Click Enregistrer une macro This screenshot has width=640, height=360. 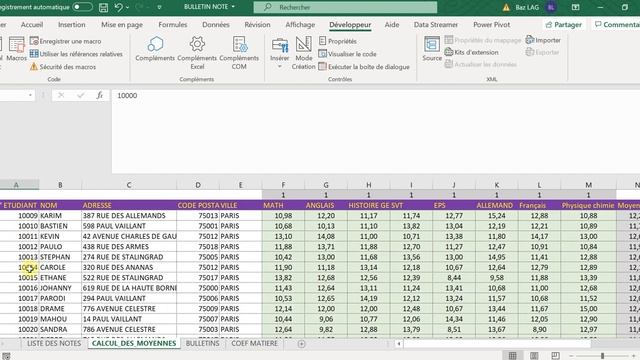click(65, 41)
